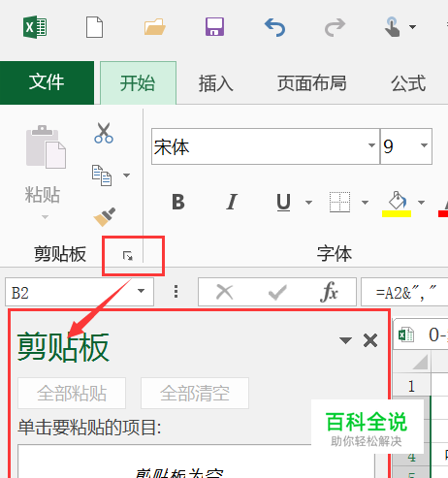Image resolution: width=448 pixels, height=478 pixels.
Task: Apply yellow fill color bucket
Action: (397, 205)
